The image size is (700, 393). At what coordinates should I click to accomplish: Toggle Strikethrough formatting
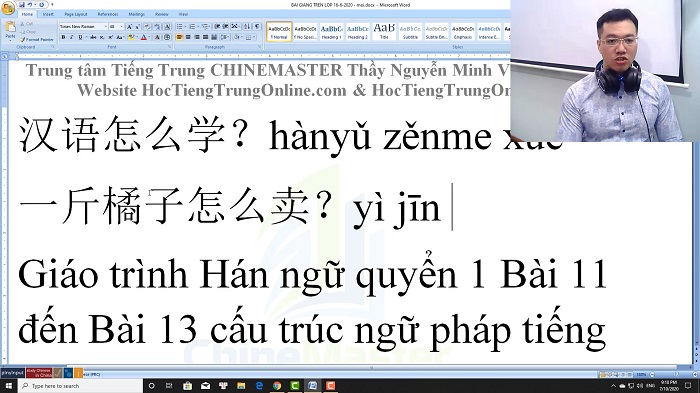coord(93,37)
